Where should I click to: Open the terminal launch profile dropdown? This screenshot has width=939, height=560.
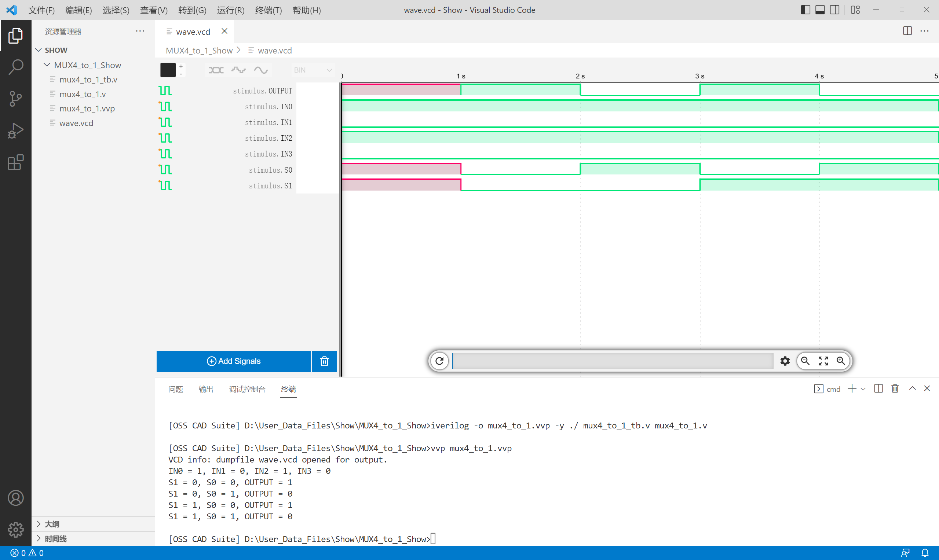click(x=863, y=389)
